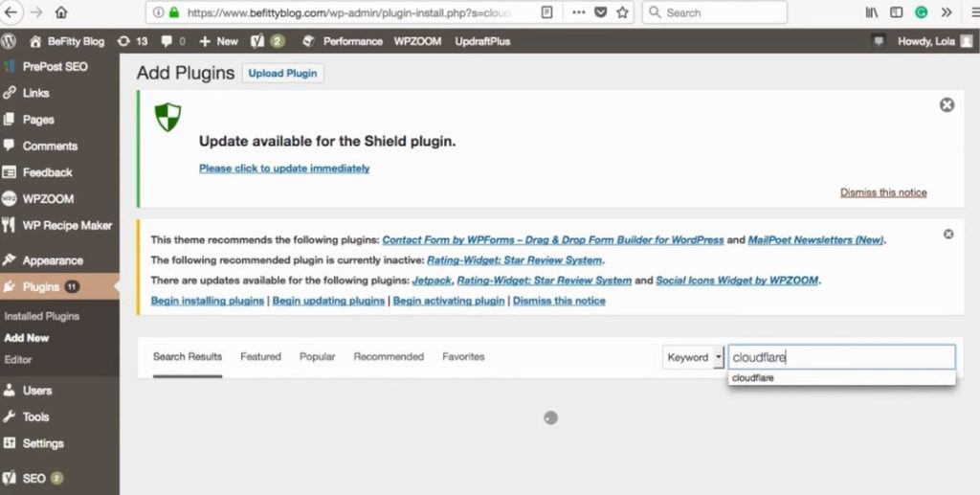The height and width of the screenshot is (495, 980).
Task: Expand the toolbar overflow chevrons
Action: point(947,12)
